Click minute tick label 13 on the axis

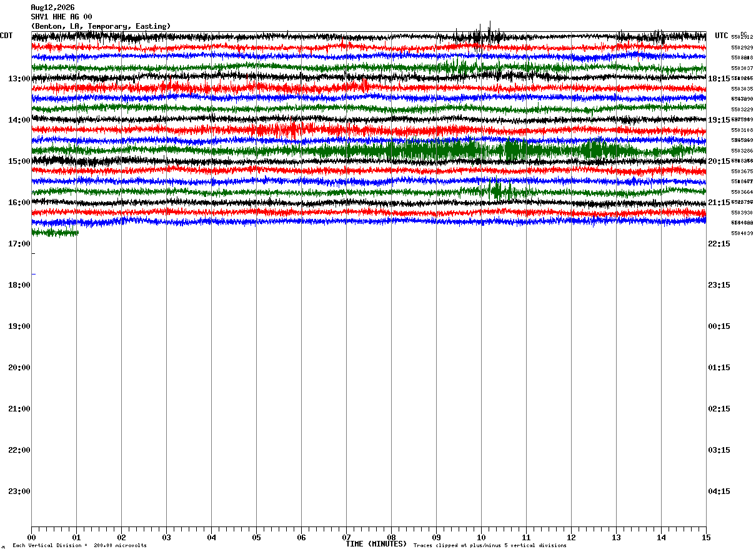pyautogui.click(x=616, y=537)
